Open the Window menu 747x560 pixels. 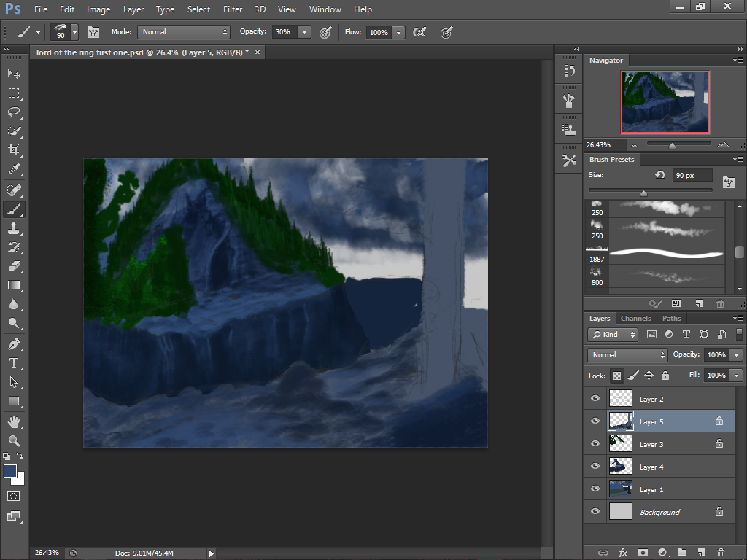pos(325,9)
